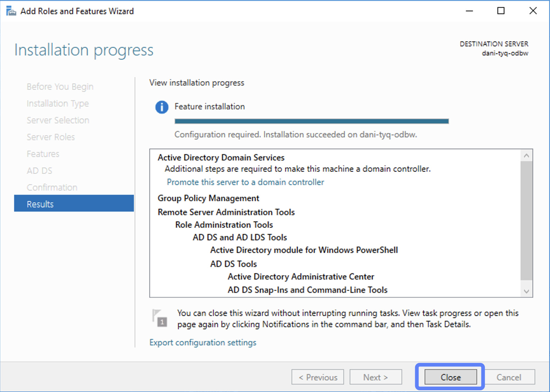Screen dimensions: 550x392
Task: Click the blue Feature installation info icon
Action: [161, 107]
